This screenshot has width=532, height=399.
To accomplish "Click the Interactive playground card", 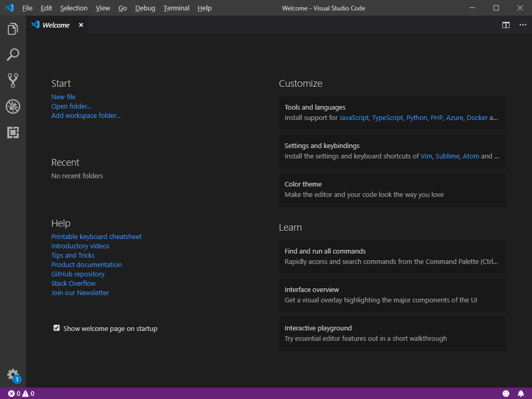I will [393, 334].
